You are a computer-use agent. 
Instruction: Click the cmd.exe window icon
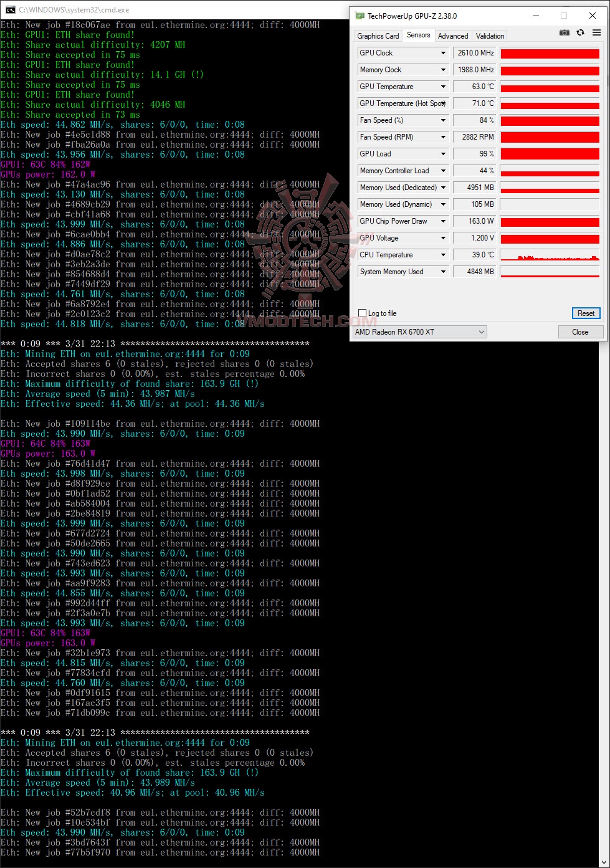(11, 10)
